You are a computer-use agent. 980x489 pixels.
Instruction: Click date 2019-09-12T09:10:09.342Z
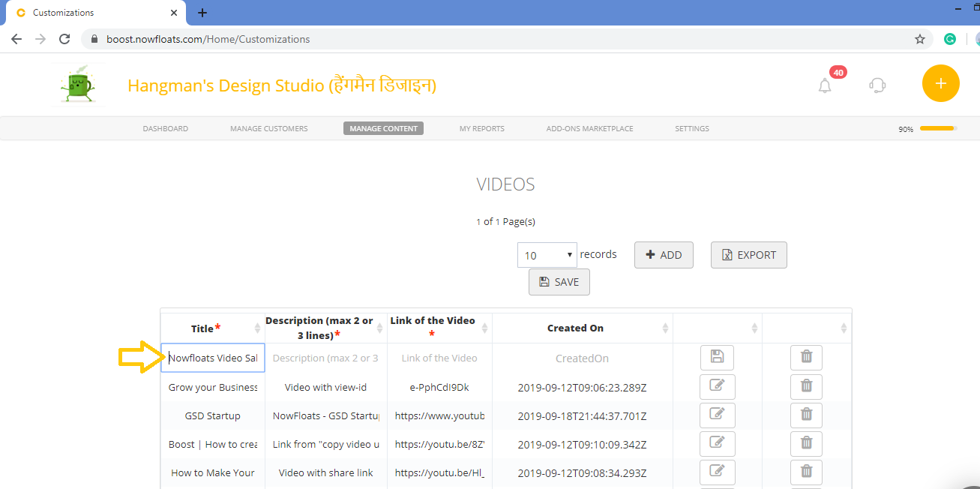(x=582, y=445)
